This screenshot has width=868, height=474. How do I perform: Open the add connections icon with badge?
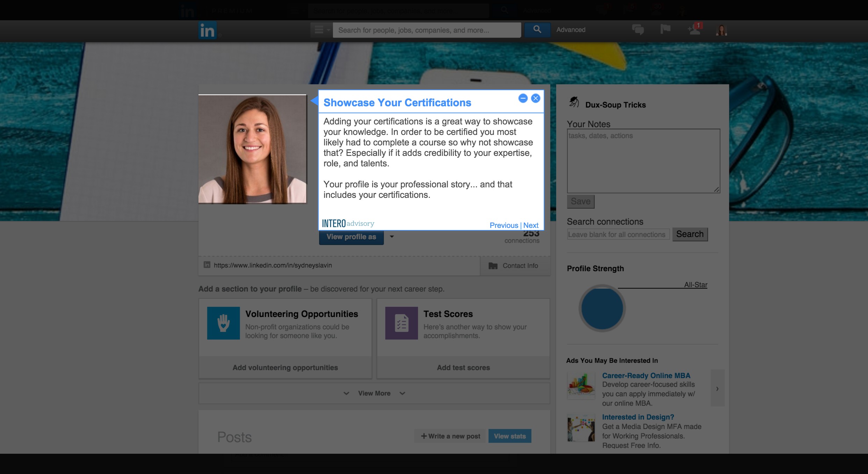pyautogui.click(x=695, y=29)
